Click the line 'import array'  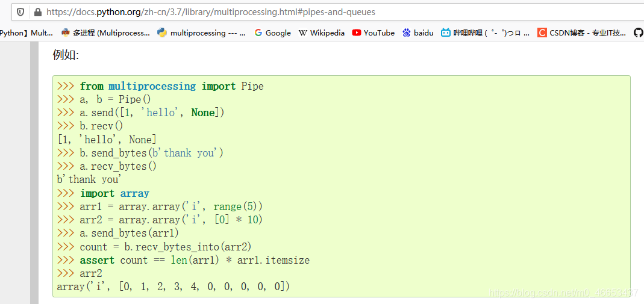[x=103, y=193]
